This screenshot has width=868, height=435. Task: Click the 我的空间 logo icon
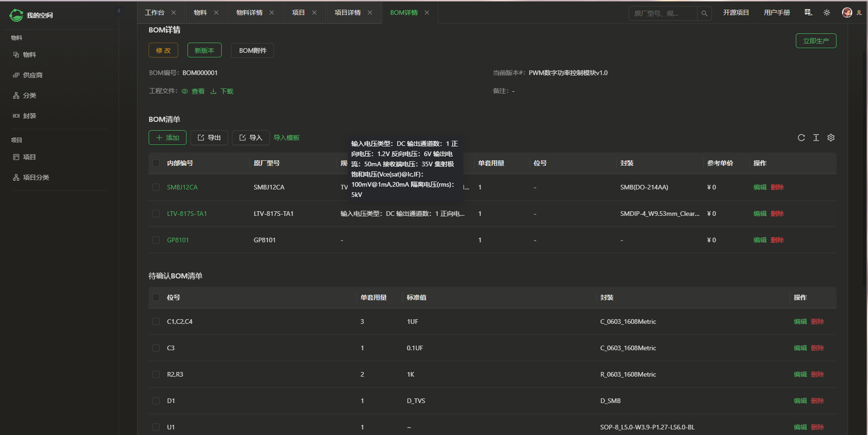click(16, 15)
